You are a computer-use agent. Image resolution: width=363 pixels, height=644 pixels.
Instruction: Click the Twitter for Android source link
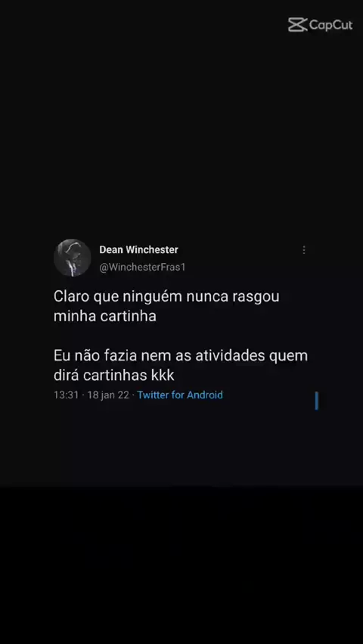tap(180, 395)
